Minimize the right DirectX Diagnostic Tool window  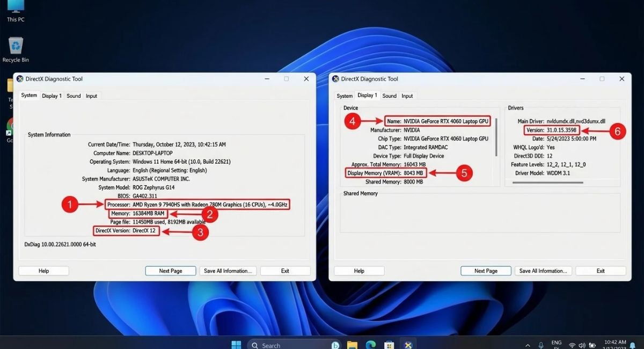(x=582, y=79)
